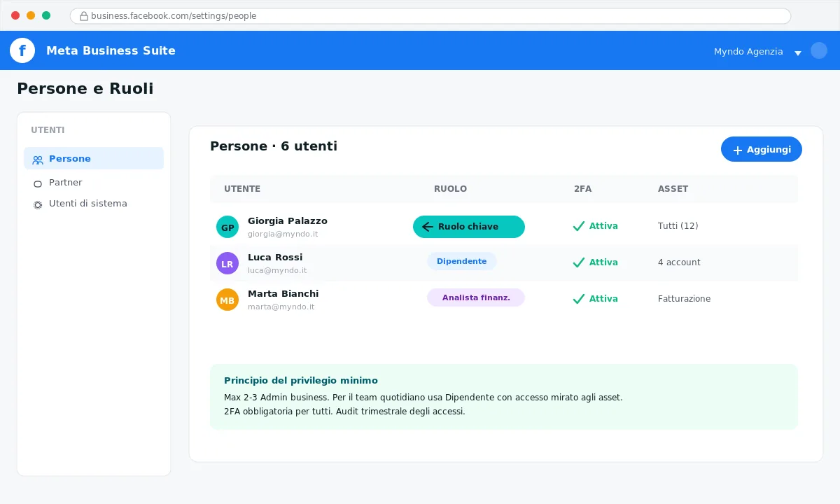Click the Utenti di sistema gear icon
This screenshot has width=840, height=504.
(x=38, y=205)
